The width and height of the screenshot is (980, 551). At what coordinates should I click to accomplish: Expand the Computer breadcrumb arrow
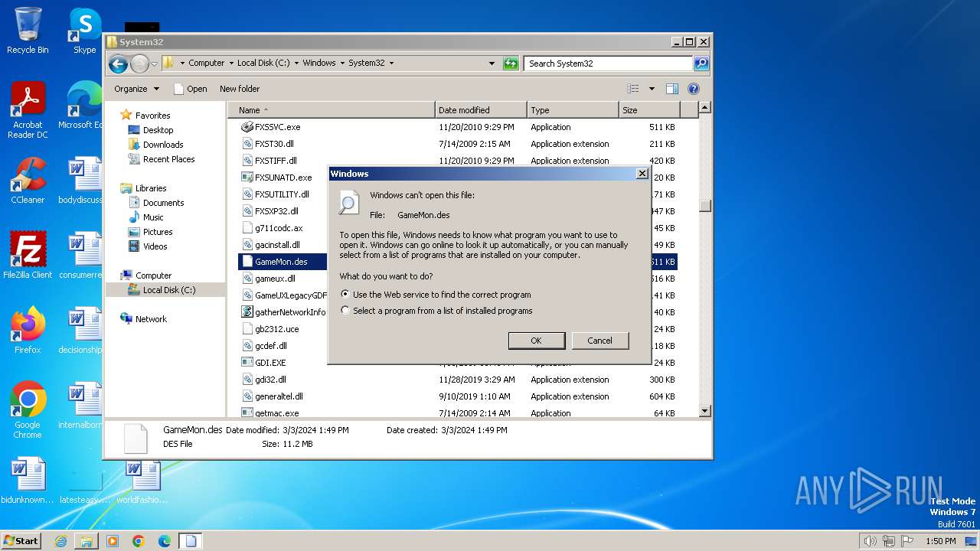point(231,64)
